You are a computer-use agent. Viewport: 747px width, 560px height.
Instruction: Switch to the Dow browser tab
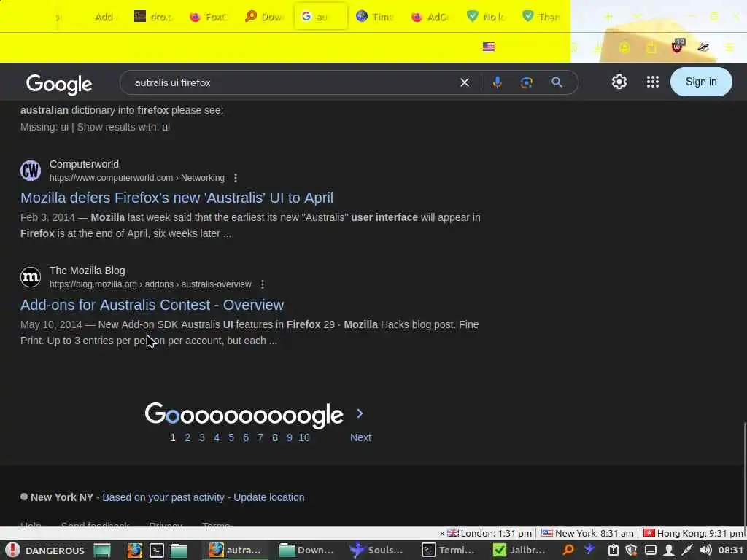point(264,17)
